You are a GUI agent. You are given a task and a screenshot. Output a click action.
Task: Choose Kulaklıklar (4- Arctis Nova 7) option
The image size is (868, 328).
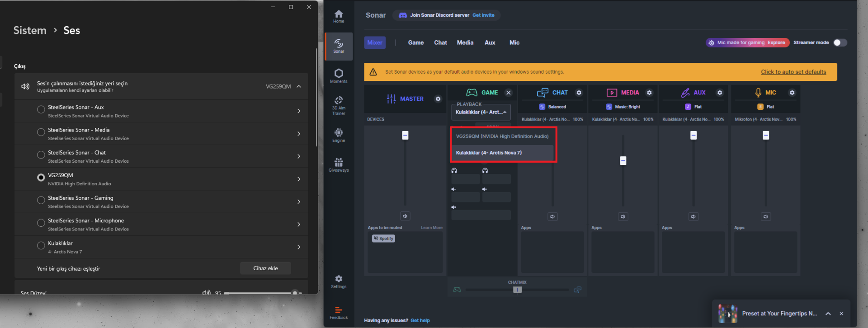click(x=502, y=153)
